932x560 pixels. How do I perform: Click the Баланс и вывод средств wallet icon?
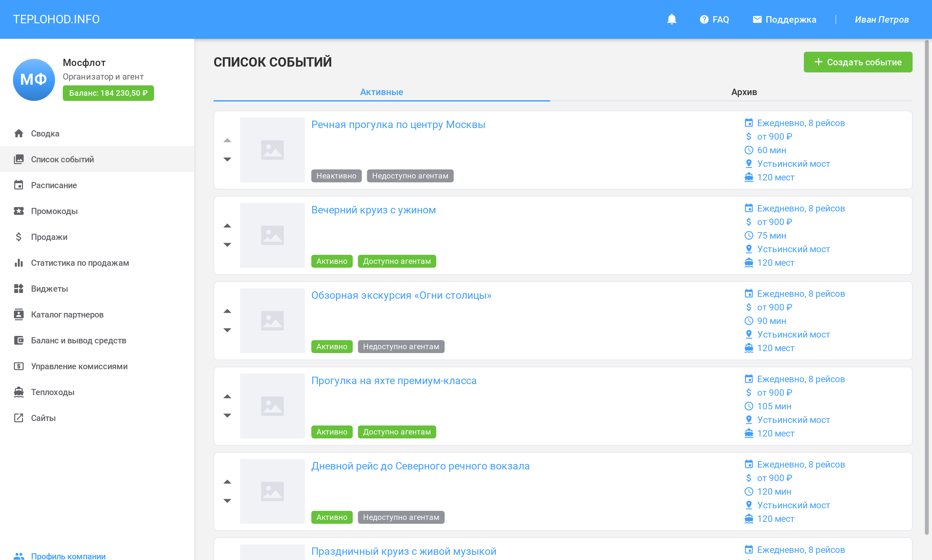[x=18, y=340]
